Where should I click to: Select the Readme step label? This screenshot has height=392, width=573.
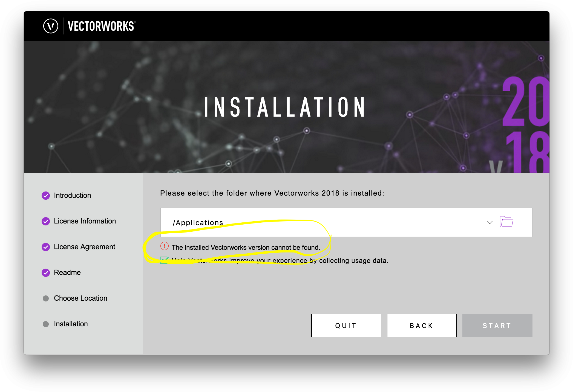pos(67,273)
